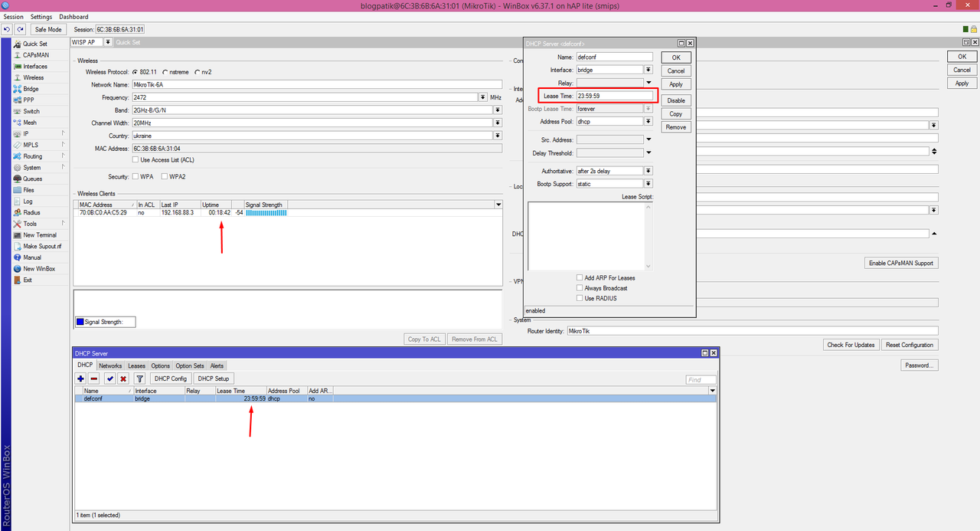This screenshot has height=531, width=980.
Task: Open the Bootp Support dropdown
Action: point(648,184)
